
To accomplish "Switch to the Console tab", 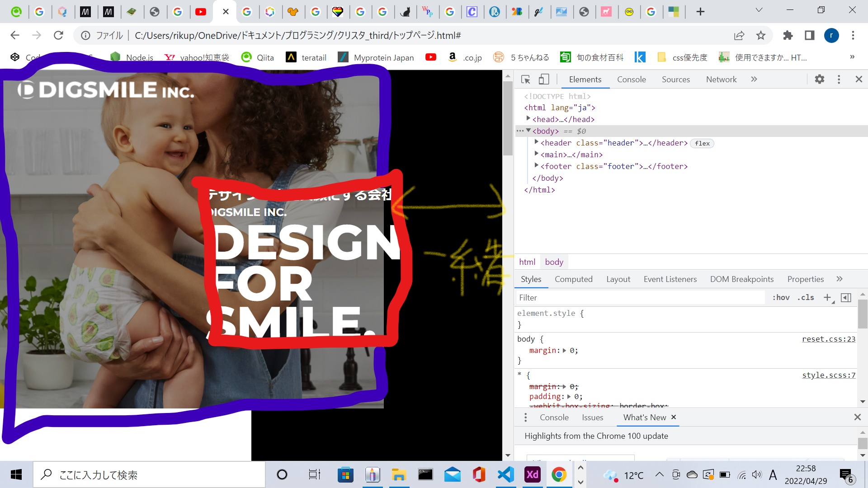I will (x=631, y=80).
